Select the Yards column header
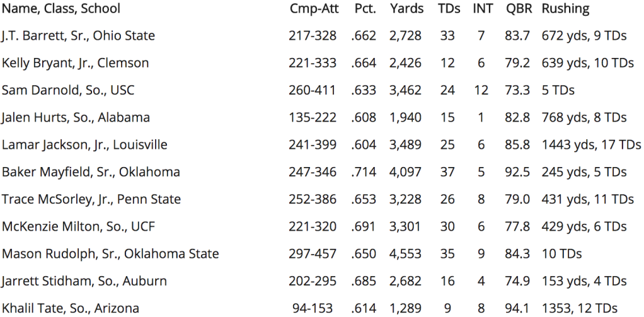The height and width of the screenshot is (317, 644). pyautogui.click(x=406, y=9)
